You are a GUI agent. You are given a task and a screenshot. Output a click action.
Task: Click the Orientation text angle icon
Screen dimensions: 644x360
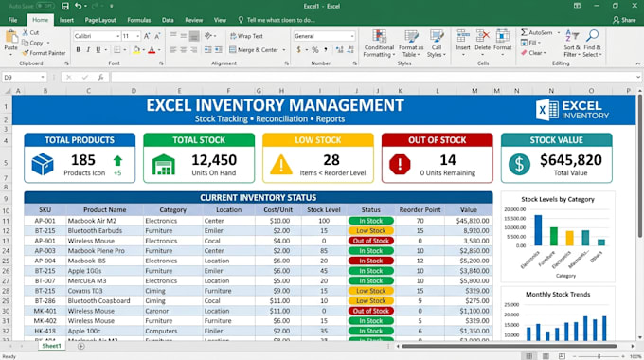208,36
